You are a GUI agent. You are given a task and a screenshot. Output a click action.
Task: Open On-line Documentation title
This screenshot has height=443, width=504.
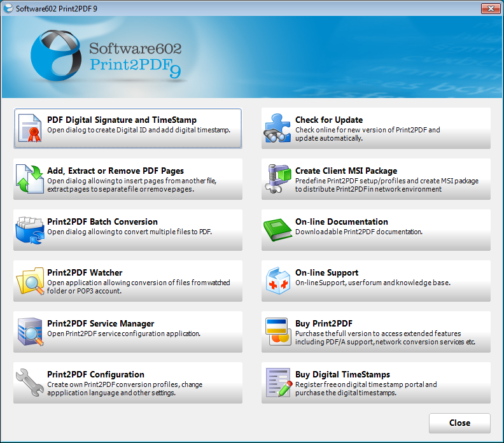(342, 222)
